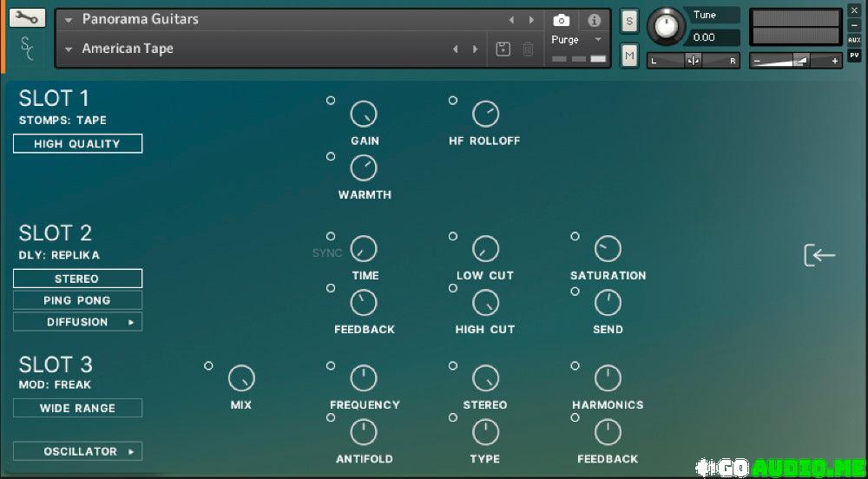This screenshot has width=868, height=479.
Task: Click the delete snapshot trash icon
Action: click(x=528, y=49)
